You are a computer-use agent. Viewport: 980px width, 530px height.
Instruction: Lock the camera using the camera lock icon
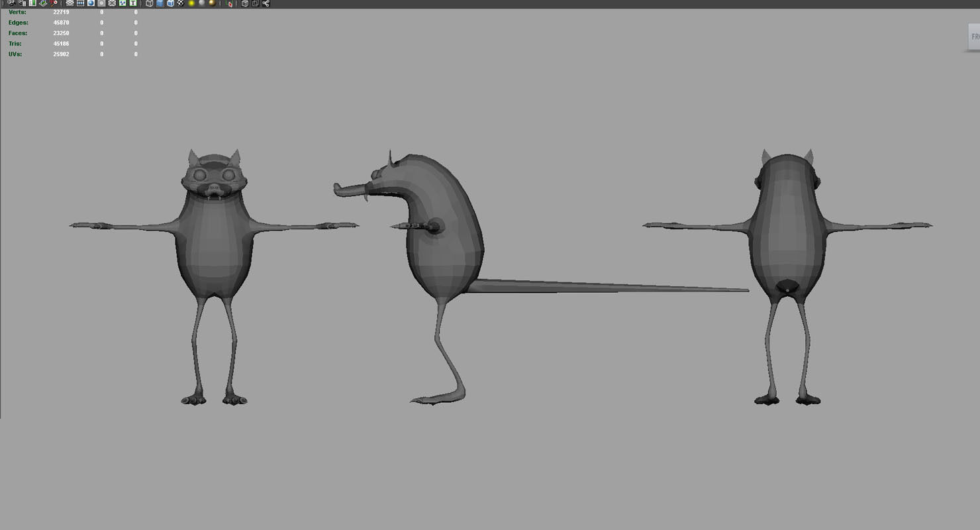tap(22, 4)
